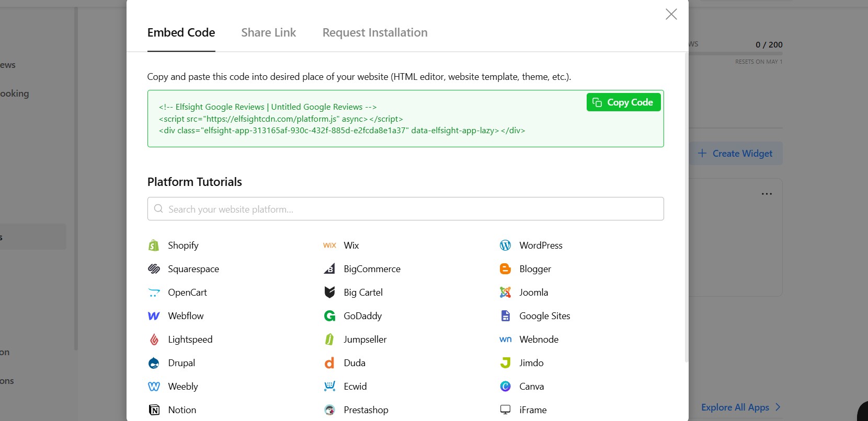Open the Big Cartel tutorial link
This screenshot has width=868, height=421.
point(363,293)
